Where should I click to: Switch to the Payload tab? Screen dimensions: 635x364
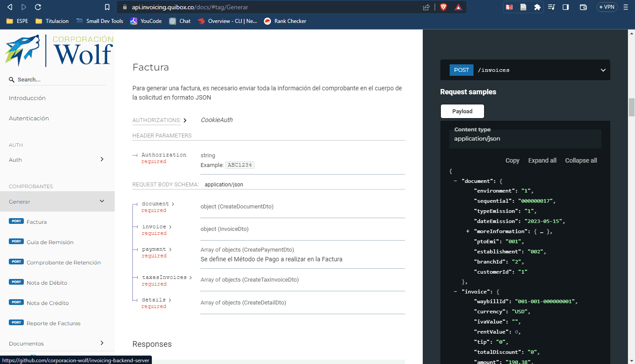462,111
